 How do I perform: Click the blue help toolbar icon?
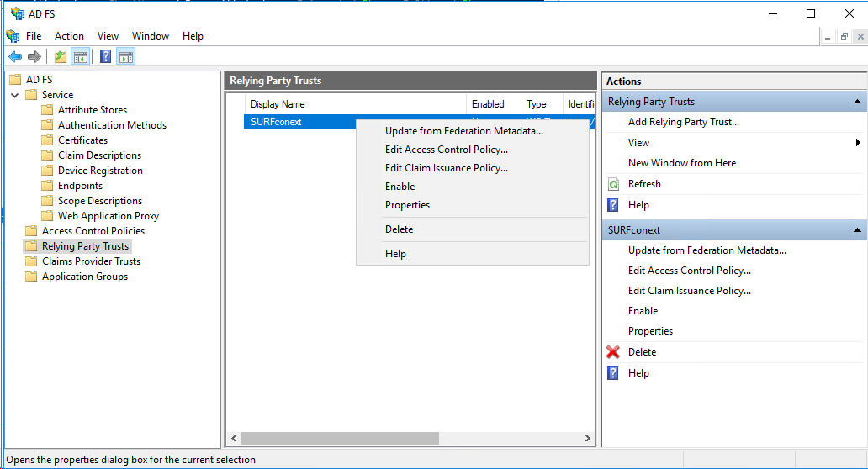105,56
